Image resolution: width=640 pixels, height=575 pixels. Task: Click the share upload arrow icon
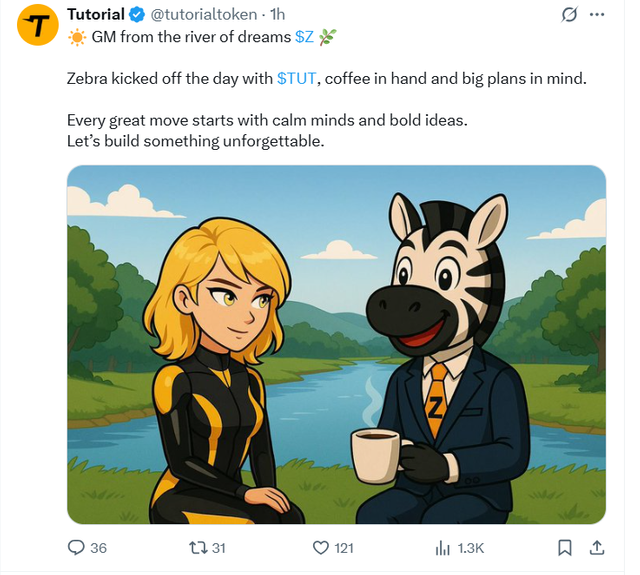(597, 548)
